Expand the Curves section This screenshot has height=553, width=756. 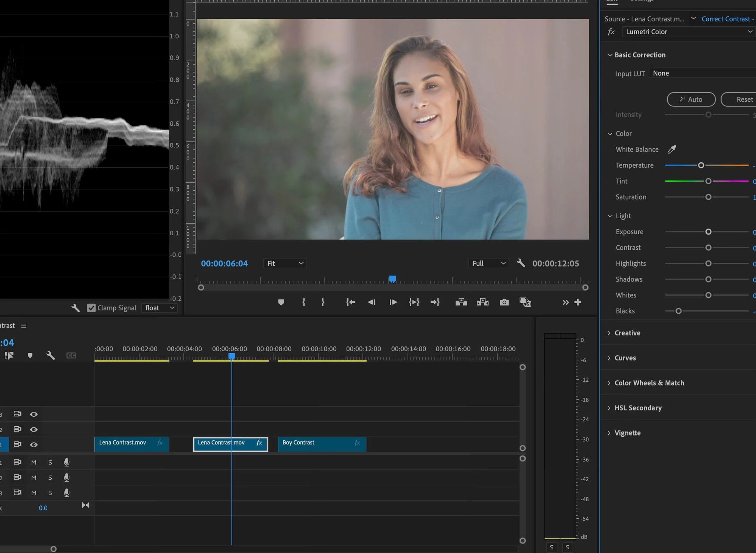tap(625, 358)
